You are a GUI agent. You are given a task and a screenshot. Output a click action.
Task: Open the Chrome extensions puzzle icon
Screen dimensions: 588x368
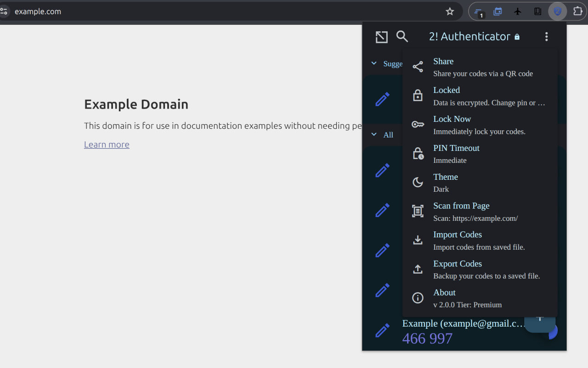[x=577, y=11]
